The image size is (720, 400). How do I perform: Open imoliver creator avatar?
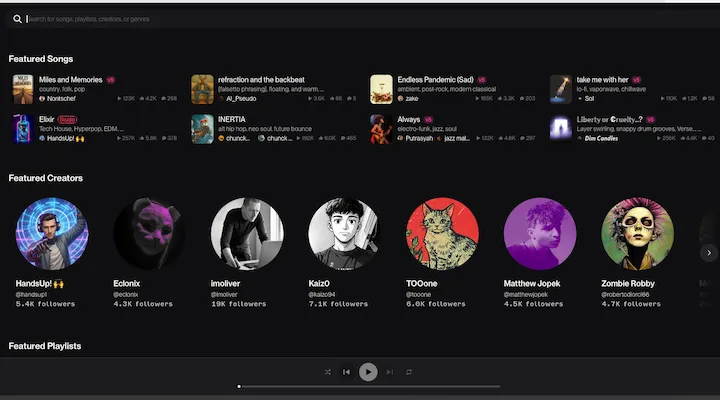(247, 234)
